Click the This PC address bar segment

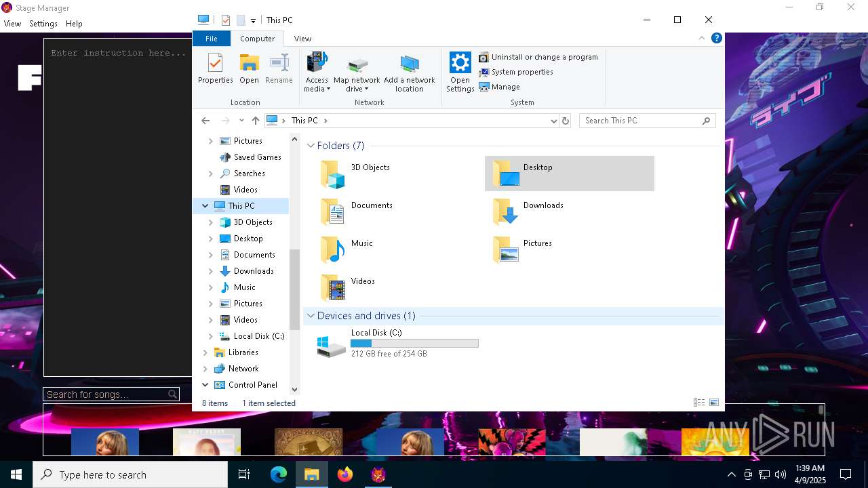click(x=304, y=121)
